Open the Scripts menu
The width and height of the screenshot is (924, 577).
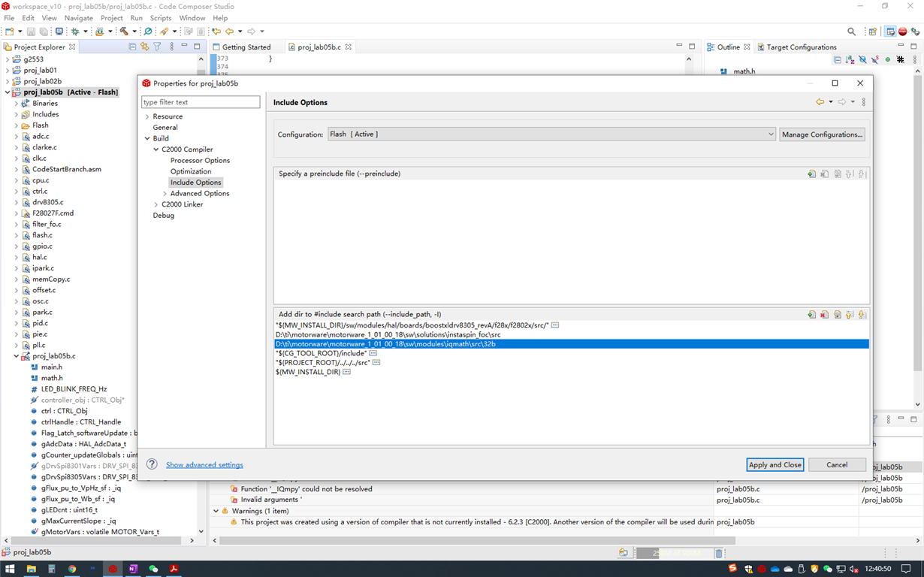point(161,18)
